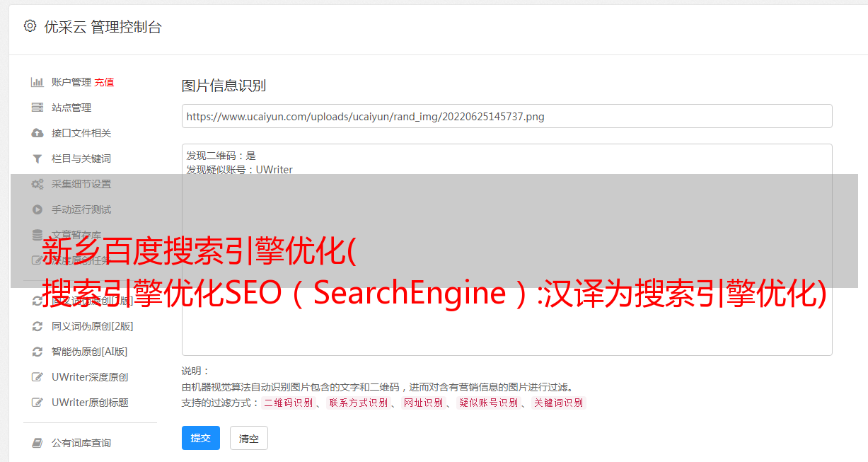Viewport: 868px width, 462px height.
Task: Click the database icon for 文章暂存库
Action: pyautogui.click(x=37, y=235)
